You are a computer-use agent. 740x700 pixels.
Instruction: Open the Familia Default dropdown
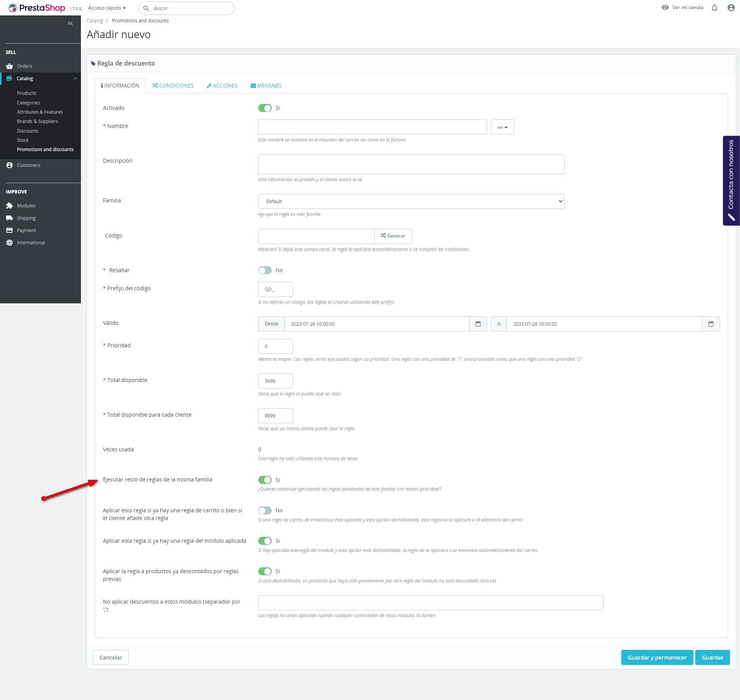tap(411, 201)
